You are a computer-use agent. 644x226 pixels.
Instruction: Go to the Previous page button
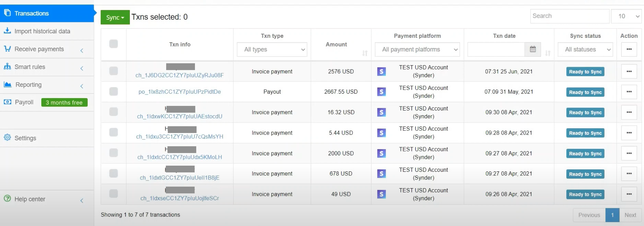point(589,215)
